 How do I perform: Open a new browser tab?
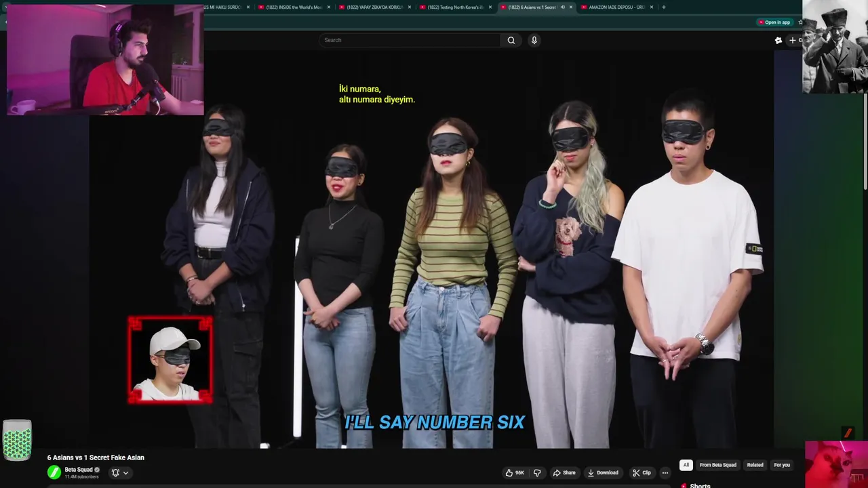click(663, 7)
